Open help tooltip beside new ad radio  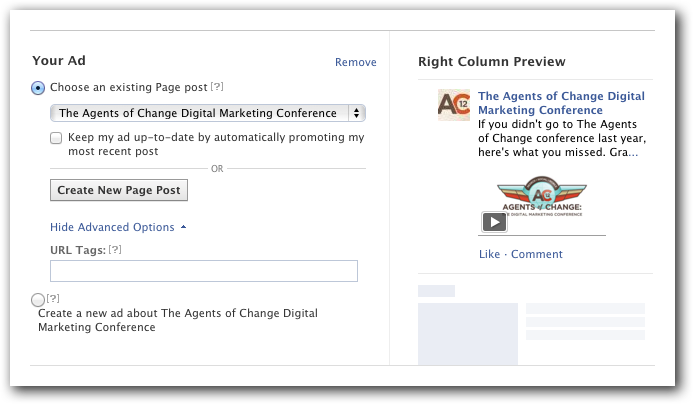pos(53,298)
